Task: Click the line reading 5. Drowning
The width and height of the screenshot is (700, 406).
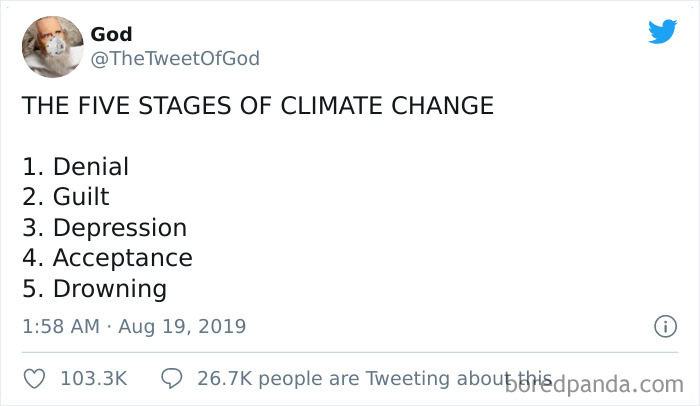Action: tap(94, 289)
